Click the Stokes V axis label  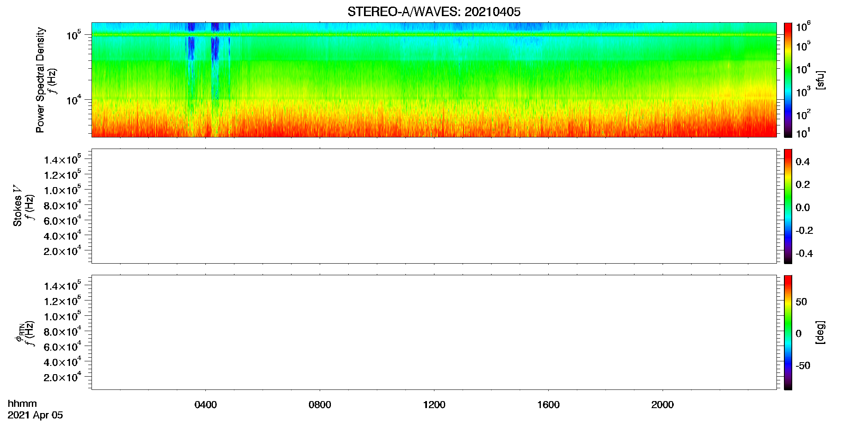(17, 206)
